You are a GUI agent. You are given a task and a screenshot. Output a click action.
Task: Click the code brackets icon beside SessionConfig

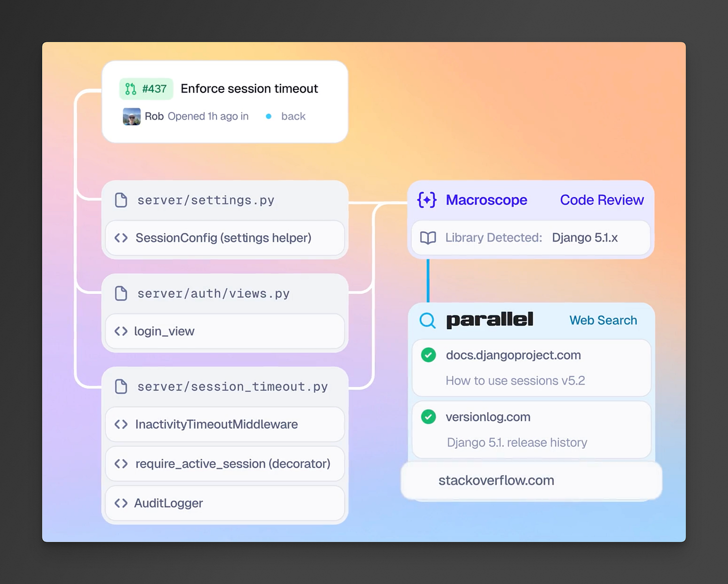[121, 238]
